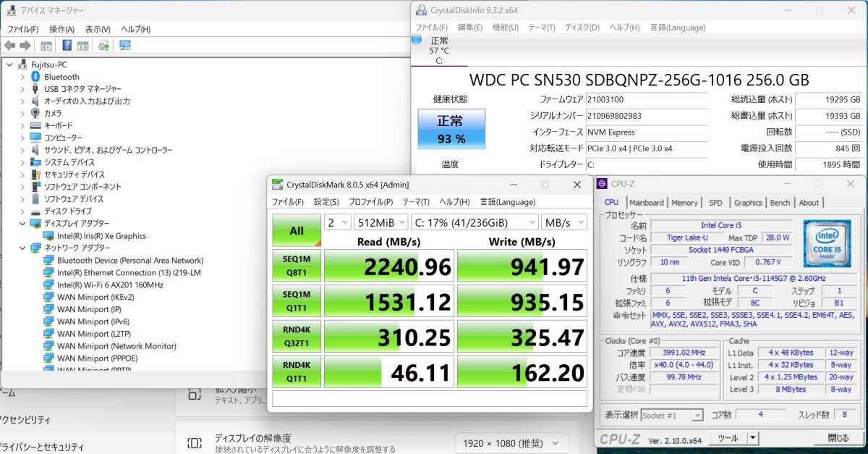Click the camera (カメラ) device icon
Viewport: 868px width, 454px height.
point(35,113)
